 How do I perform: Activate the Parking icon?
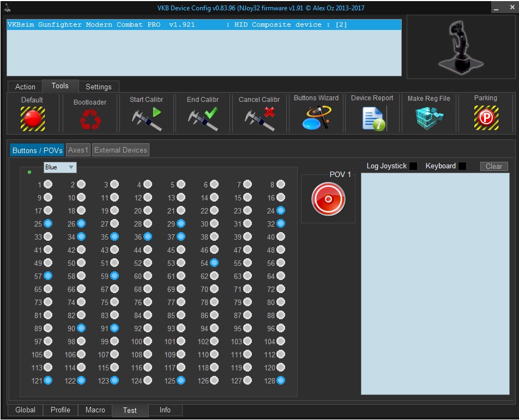point(485,118)
